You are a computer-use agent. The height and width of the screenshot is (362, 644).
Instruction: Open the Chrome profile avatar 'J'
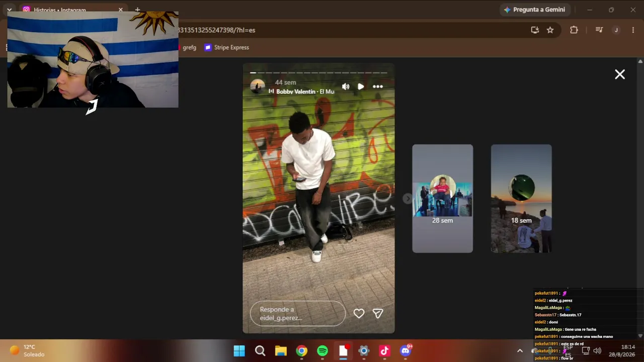616,30
